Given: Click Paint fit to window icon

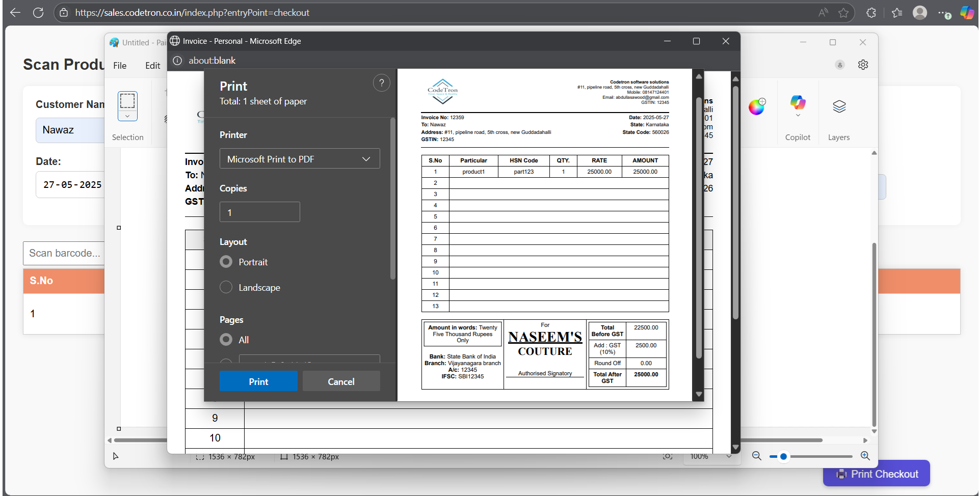Looking at the screenshot, I should tap(668, 456).
